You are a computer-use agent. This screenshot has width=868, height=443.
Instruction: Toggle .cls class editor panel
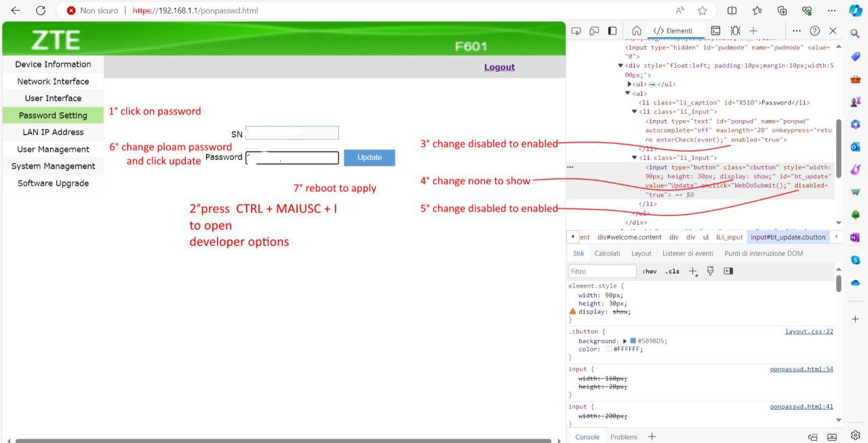(x=672, y=271)
